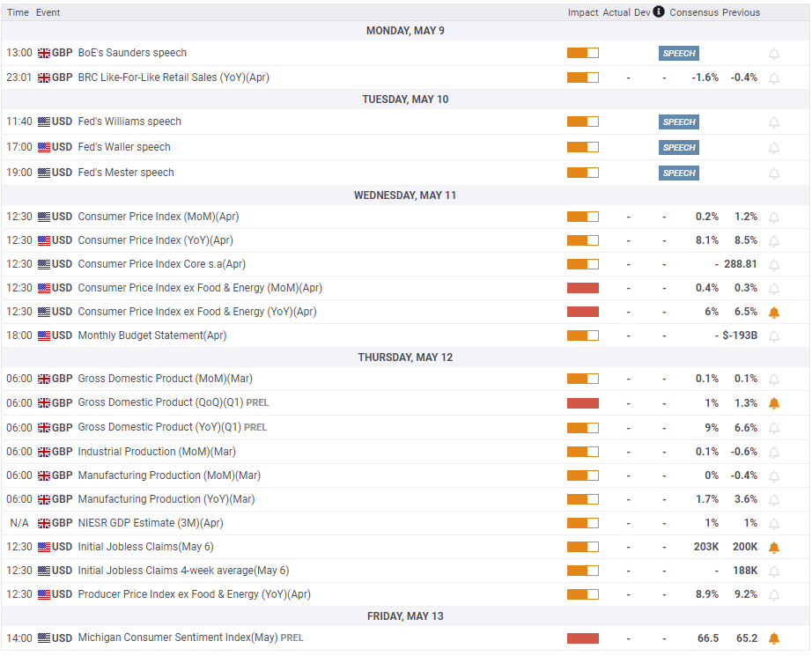
Task: Click bell icon for Industrial Production (MoM)
Action: (x=773, y=453)
